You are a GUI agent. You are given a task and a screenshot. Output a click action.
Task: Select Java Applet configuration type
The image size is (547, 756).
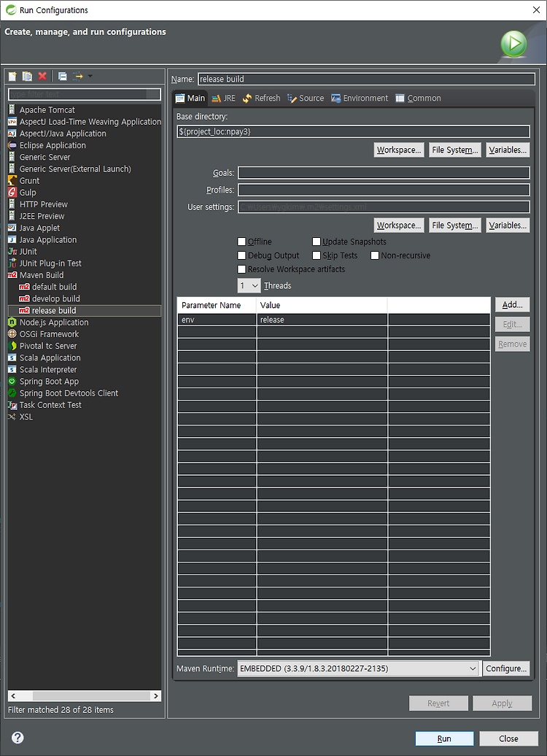click(x=39, y=228)
